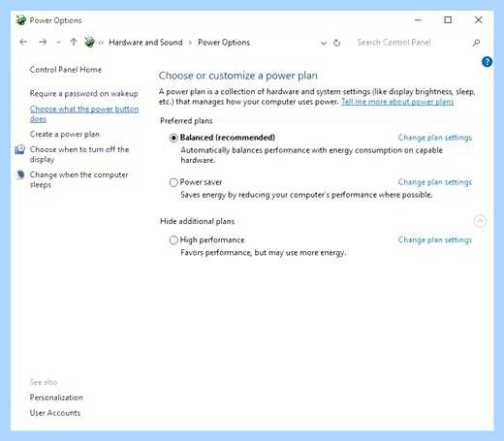Go to Control Panel Home
Viewport: 504px width, 441px height.
pos(66,70)
